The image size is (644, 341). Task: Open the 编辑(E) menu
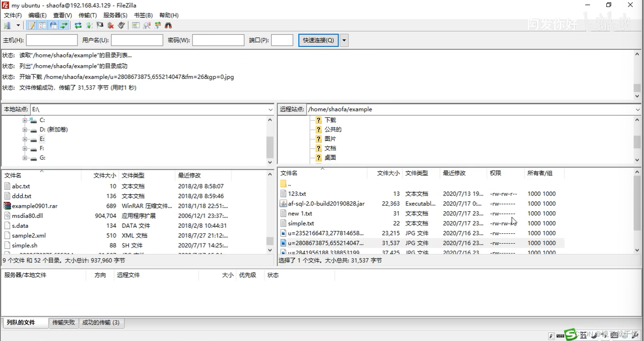[x=37, y=15]
